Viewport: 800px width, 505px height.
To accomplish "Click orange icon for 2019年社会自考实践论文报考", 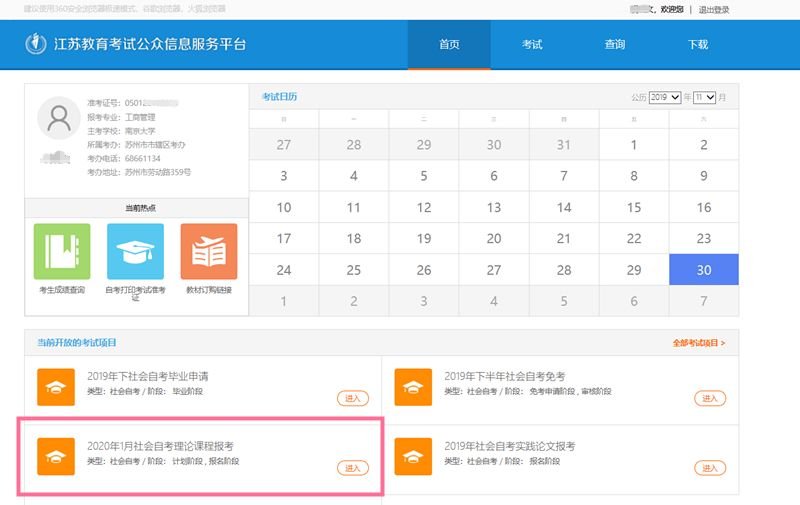I will [x=413, y=455].
